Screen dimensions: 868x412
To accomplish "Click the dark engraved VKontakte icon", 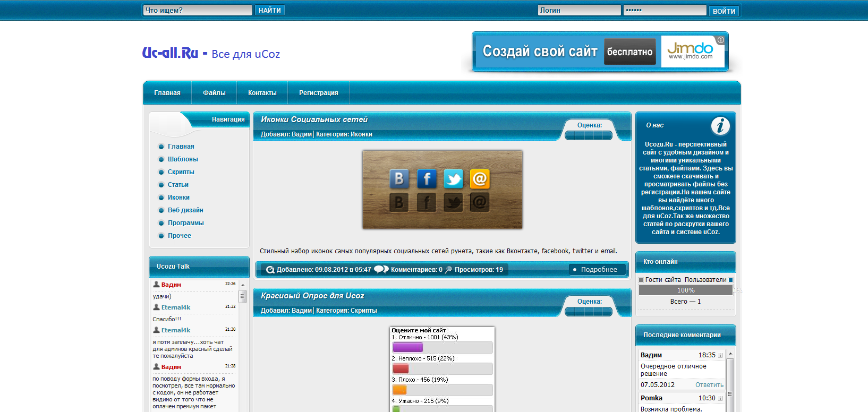I will click(x=399, y=202).
